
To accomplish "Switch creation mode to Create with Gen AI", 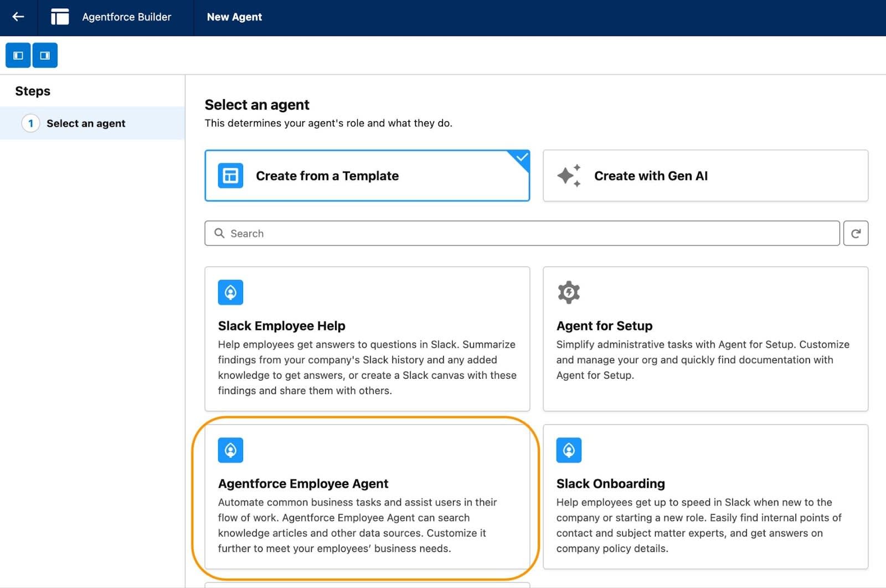I will tap(705, 176).
